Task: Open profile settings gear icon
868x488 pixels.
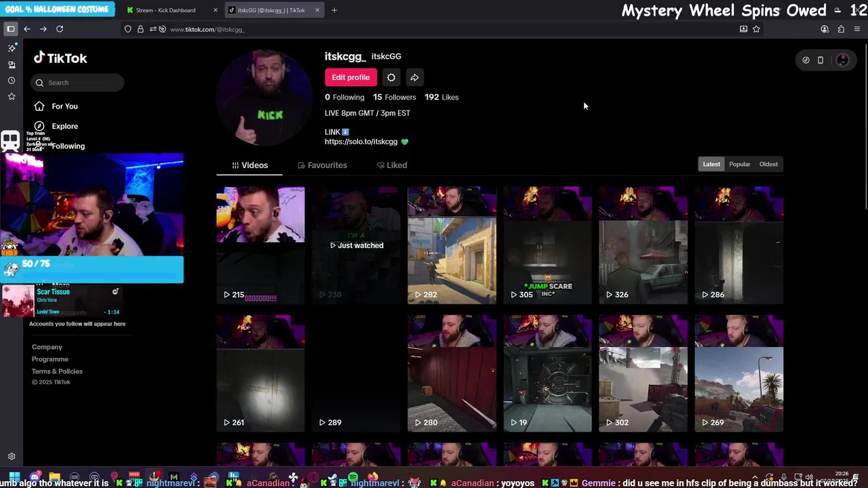Action: (x=391, y=77)
